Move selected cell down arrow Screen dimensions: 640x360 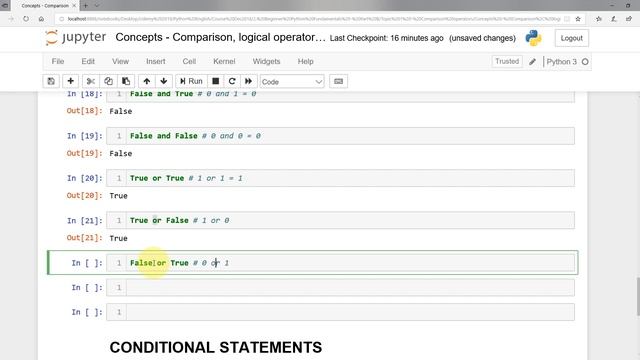pyautogui.click(x=164, y=81)
